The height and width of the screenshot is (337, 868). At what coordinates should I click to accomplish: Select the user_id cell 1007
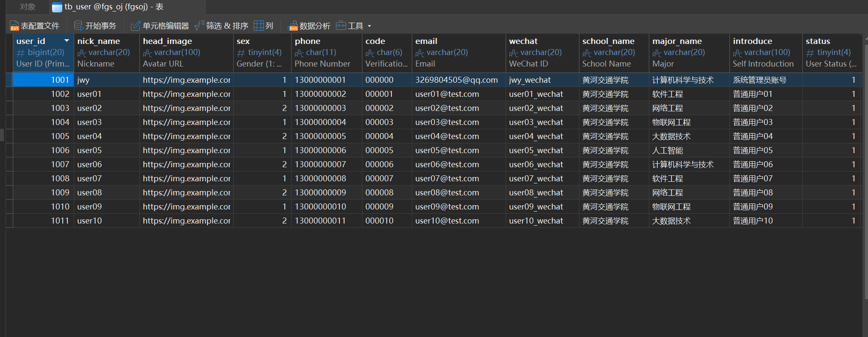43,165
